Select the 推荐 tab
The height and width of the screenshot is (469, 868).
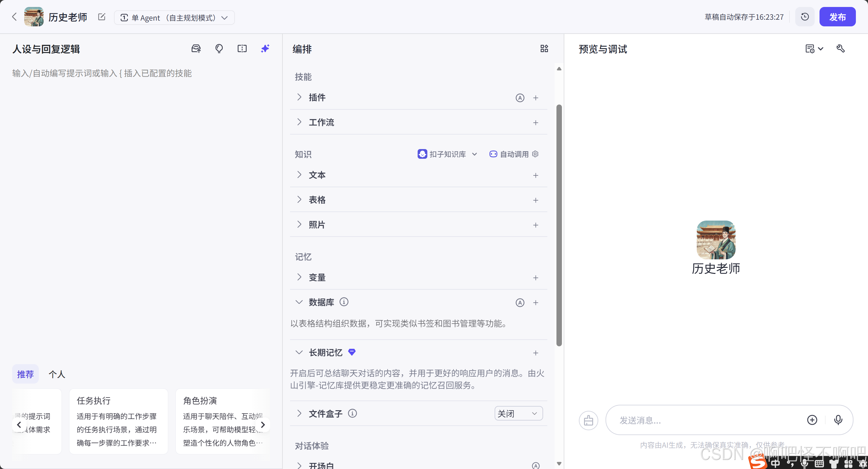click(25, 374)
